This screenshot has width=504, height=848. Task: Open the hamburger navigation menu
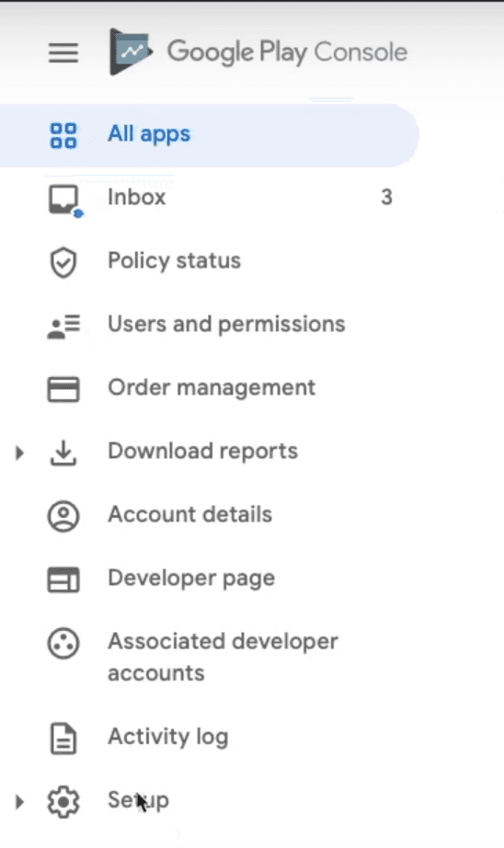(63, 53)
